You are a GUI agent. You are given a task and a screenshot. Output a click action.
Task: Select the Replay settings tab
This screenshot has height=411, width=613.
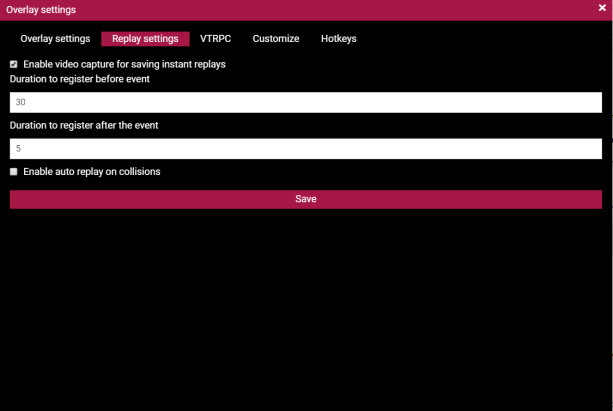[145, 39]
